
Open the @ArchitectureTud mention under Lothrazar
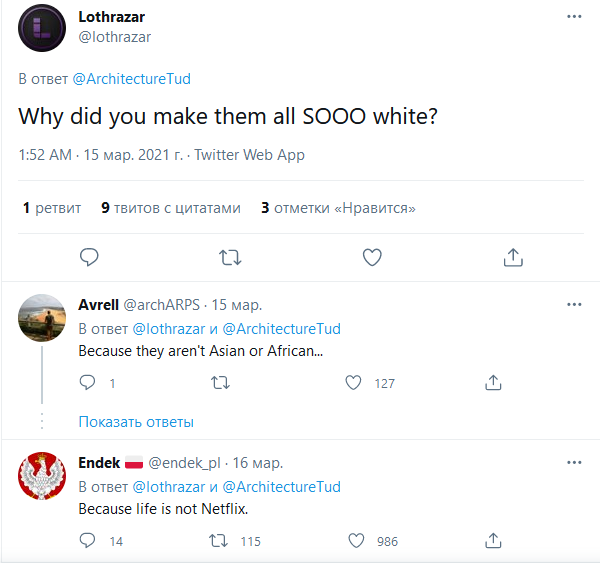tap(131, 78)
